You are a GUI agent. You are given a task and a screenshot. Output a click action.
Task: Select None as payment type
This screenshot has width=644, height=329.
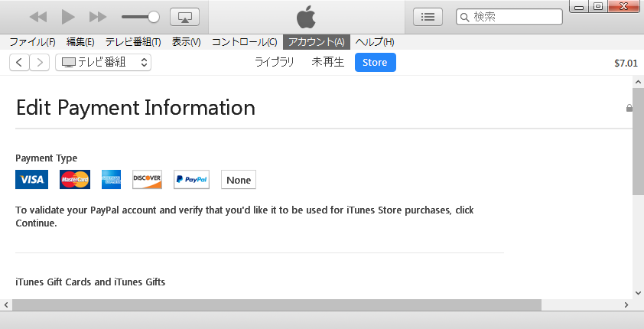click(x=239, y=180)
